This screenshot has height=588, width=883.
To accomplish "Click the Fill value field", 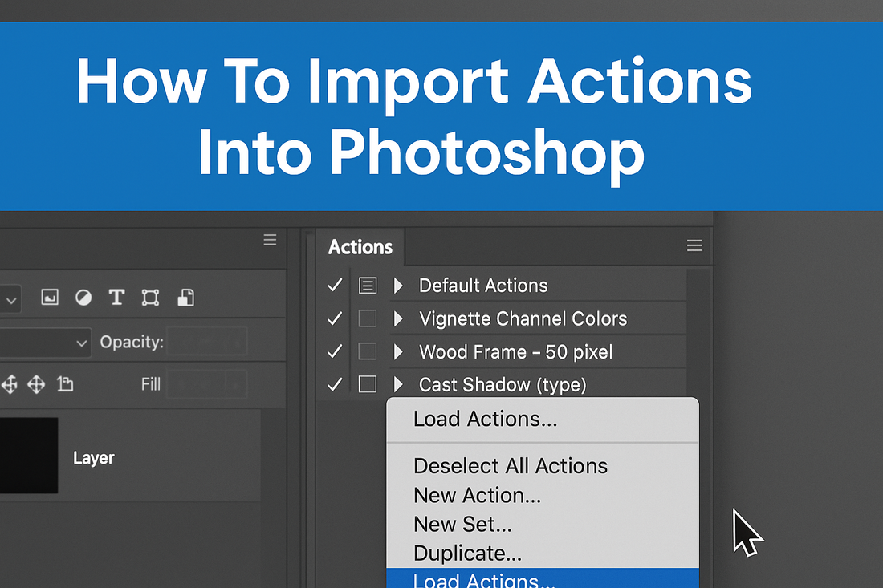I will pyautogui.click(x=207, y=384).
